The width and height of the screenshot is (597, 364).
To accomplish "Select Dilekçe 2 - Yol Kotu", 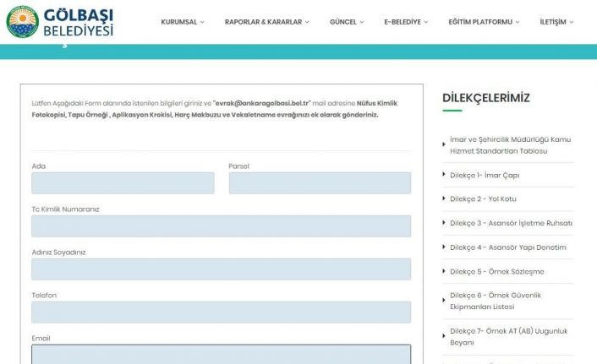I will 483,198.
